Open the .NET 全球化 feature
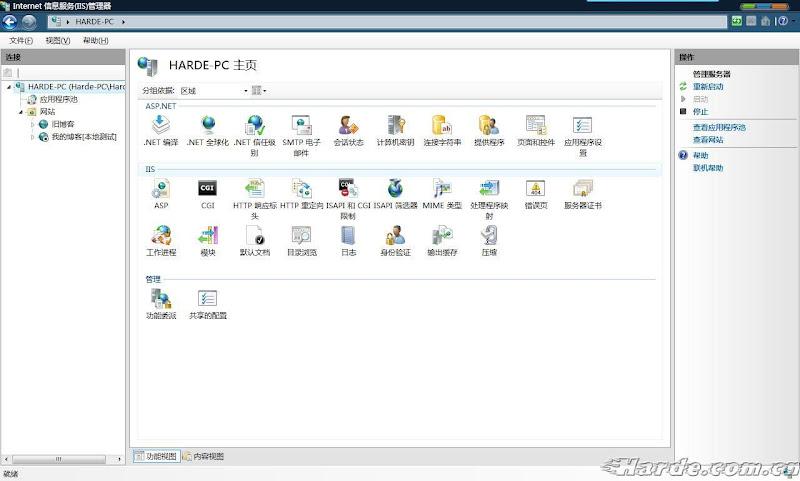The image size is (800, 481). (208, 131)
